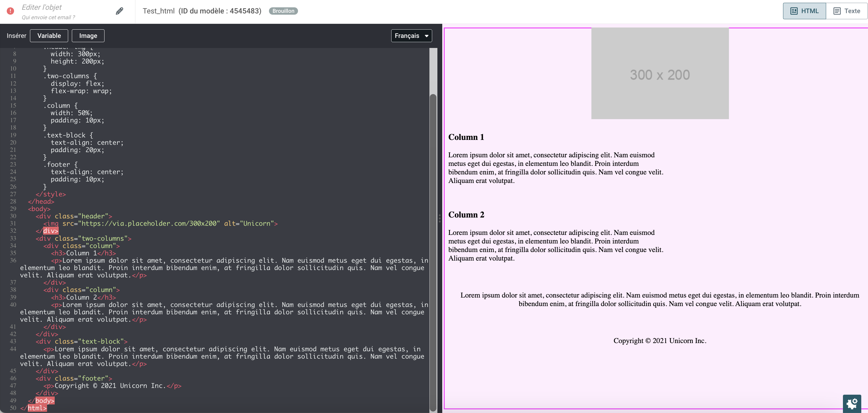Click the highlighted closing body tag
The height and width of the screenshot is (413, 868).
tap(45, 400)
